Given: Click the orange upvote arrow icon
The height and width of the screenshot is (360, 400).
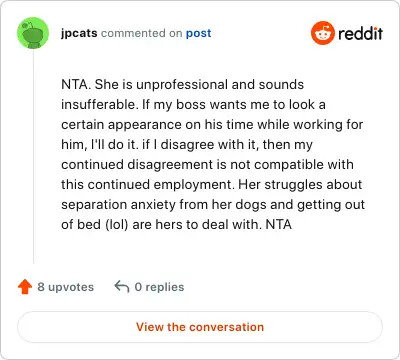Looking at the screenshot, I should (x=25, y=287).
